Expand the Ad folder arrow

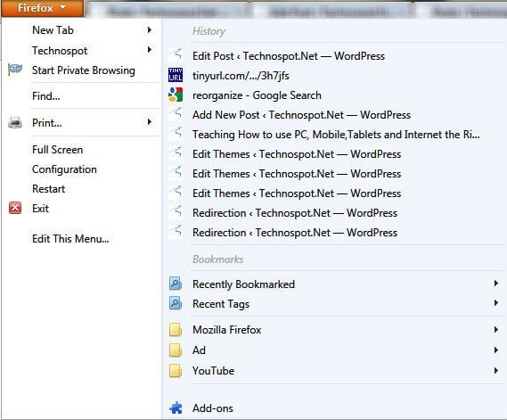point(496,350)
